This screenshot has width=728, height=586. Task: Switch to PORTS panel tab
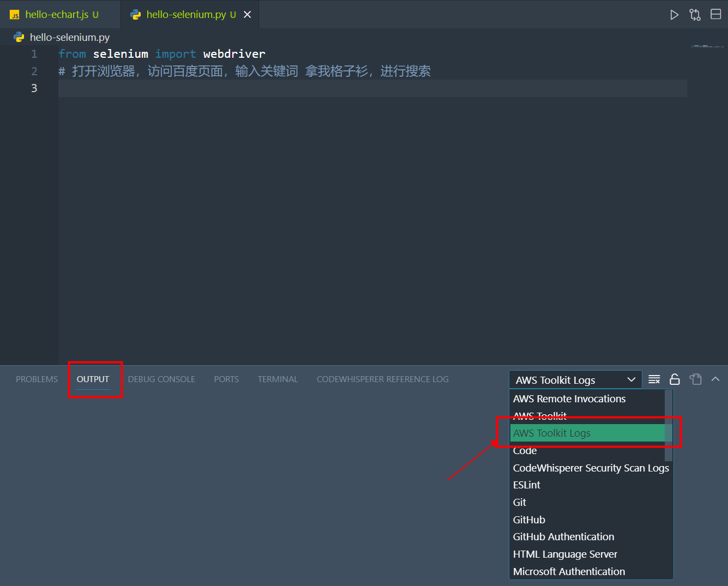pos(226,379)
